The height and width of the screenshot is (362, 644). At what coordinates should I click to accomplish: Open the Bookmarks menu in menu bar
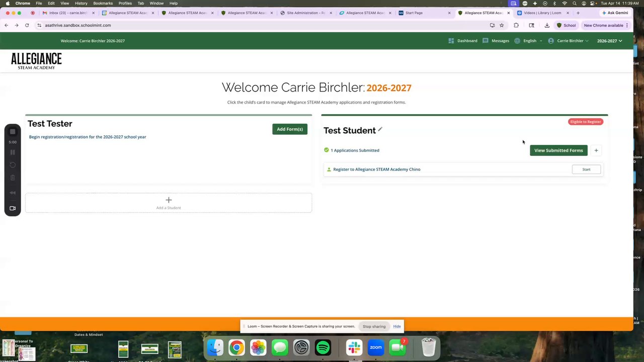103,4
